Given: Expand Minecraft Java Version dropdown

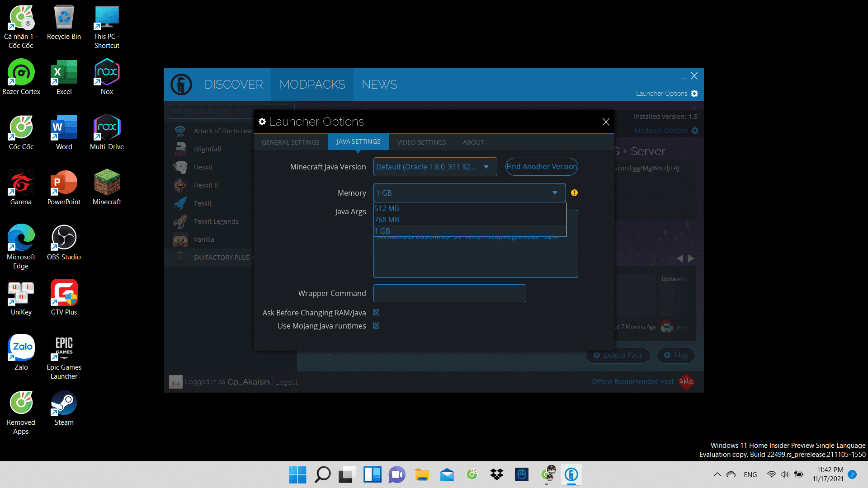Looking at the screenshot, I should [x=486, y=167].
